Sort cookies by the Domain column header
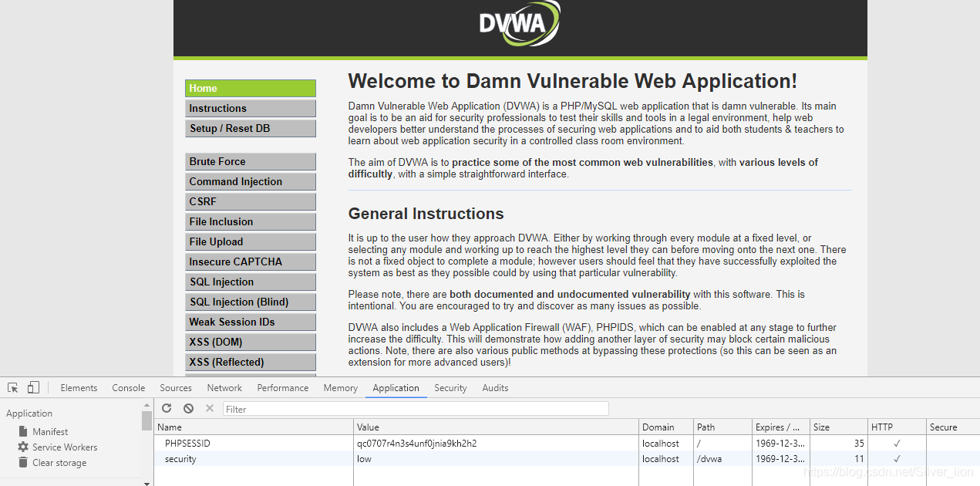The height and width of the screenshot is (486, 980). pyautogui.click(x=666, y=427)
